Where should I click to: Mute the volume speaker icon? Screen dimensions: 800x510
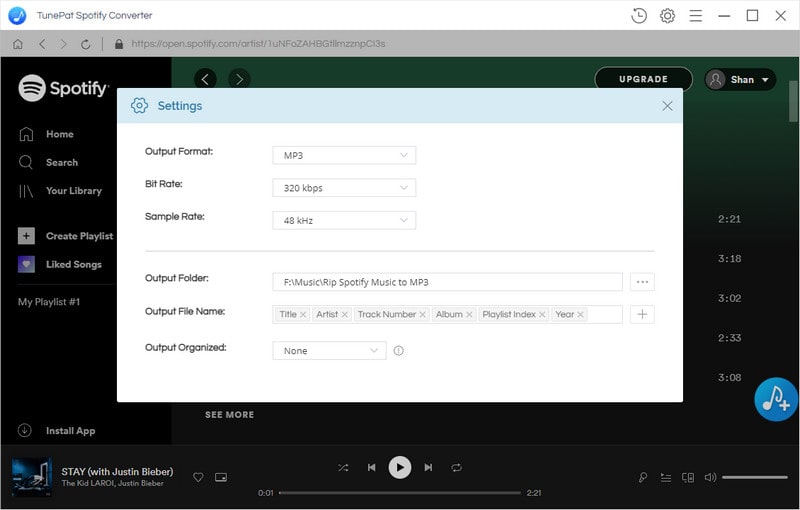click(710, 477)
